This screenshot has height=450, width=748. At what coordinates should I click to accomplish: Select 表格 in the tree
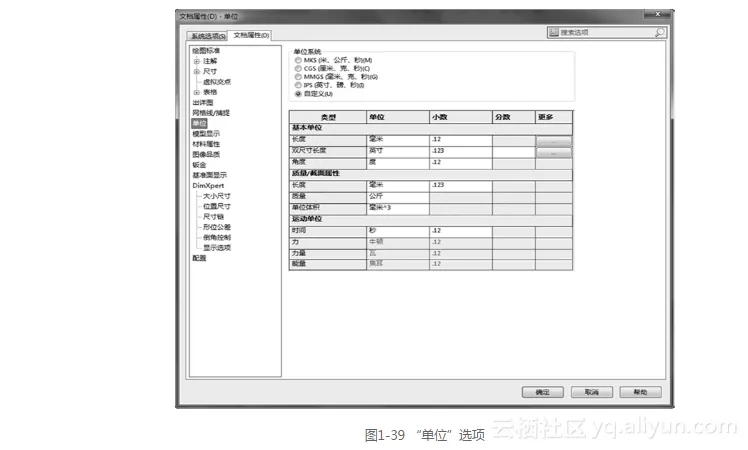tap(210, 92)
